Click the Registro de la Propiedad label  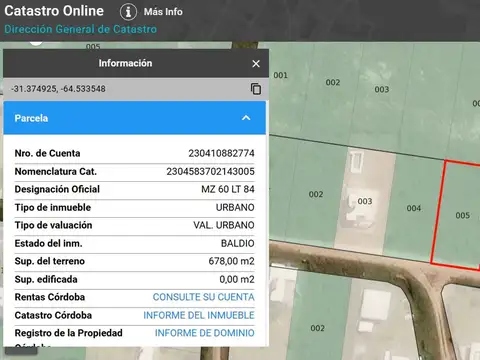tap(68, 333)
